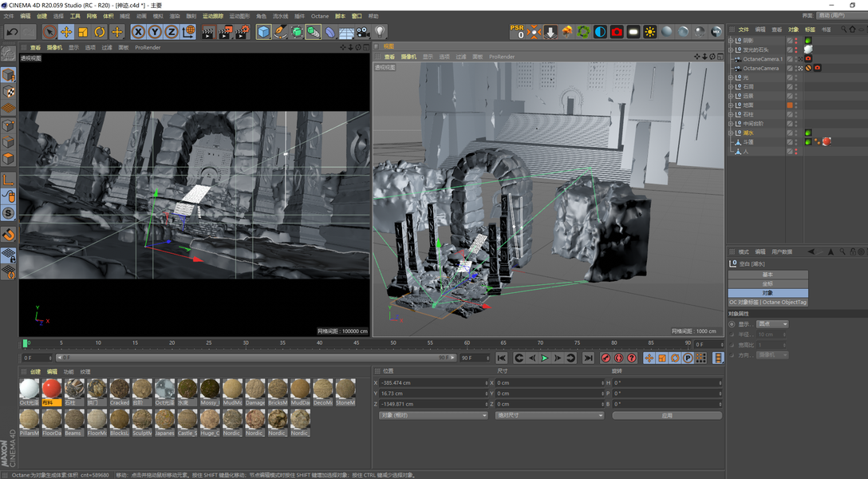Expand the 地面 object group
868x479 pixels.
click(x=731, y=105)
